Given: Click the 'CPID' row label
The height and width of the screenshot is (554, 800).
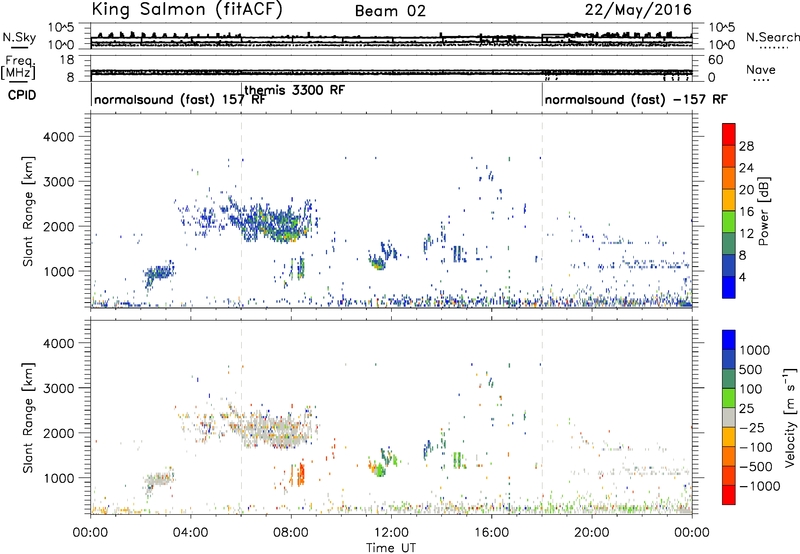Looking at the screenshot, I should pos(22,95).
